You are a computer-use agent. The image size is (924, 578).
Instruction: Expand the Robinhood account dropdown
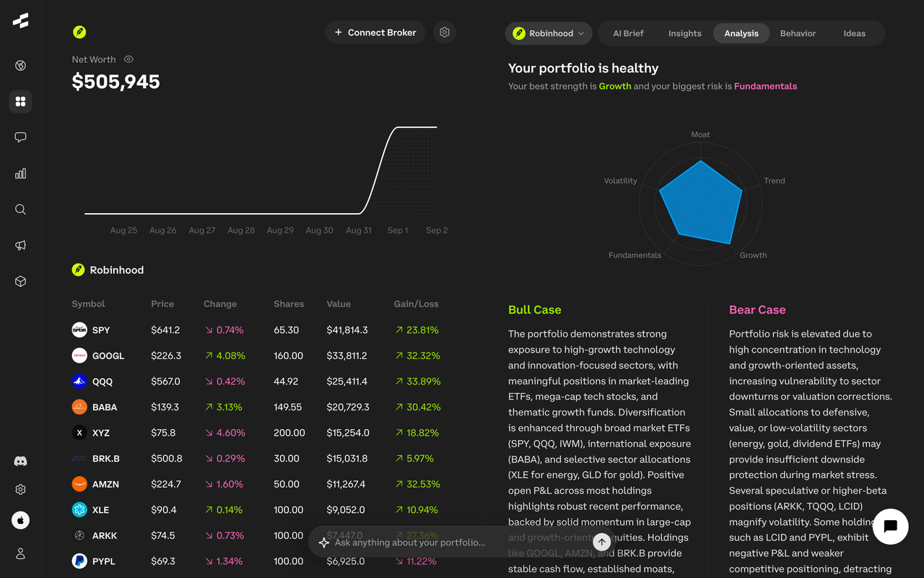(x=549, y=33)
